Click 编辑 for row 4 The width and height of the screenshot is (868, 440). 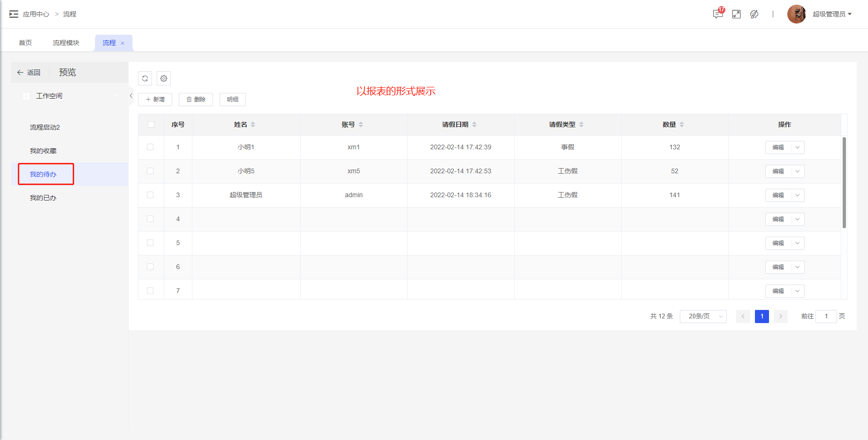tap(778, 219)
